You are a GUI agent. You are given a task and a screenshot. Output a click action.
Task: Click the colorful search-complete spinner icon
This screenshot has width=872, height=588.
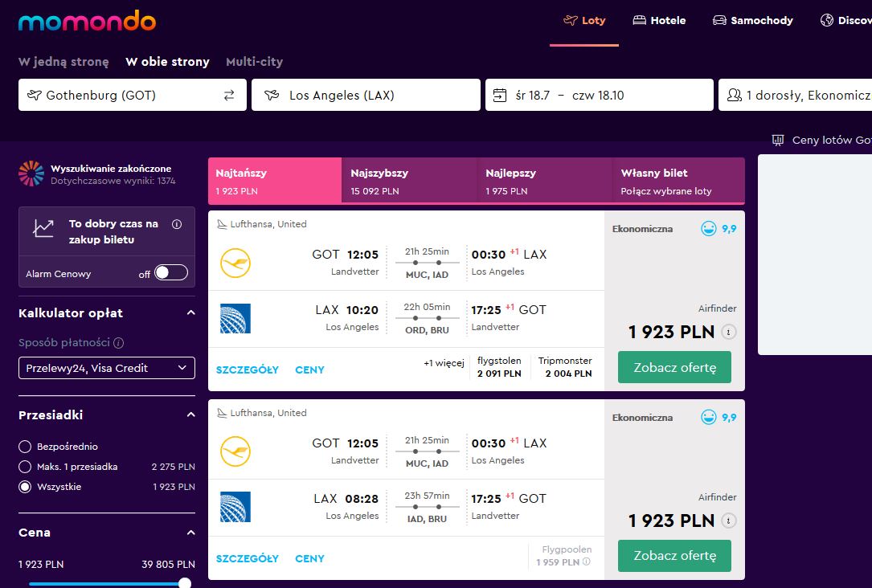pyautogui.click(x=31, y=174)
